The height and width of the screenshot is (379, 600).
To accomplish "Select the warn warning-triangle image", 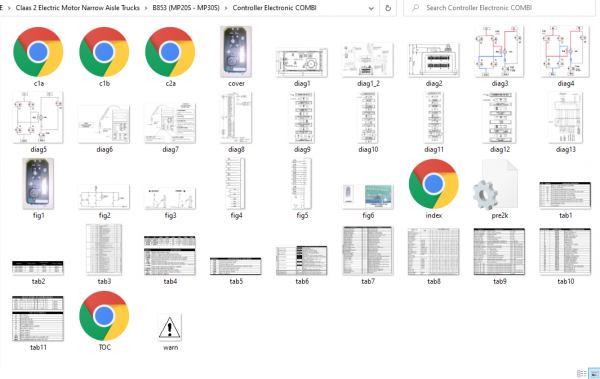I will [170, 328].
